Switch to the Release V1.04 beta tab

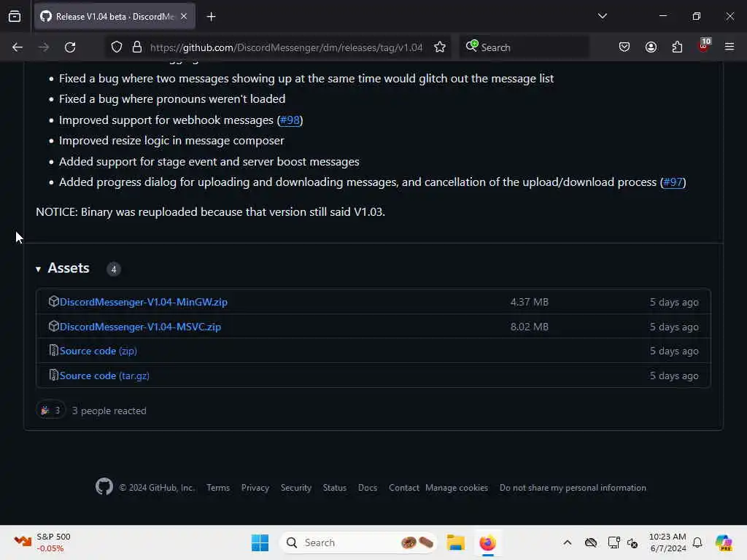115,17
